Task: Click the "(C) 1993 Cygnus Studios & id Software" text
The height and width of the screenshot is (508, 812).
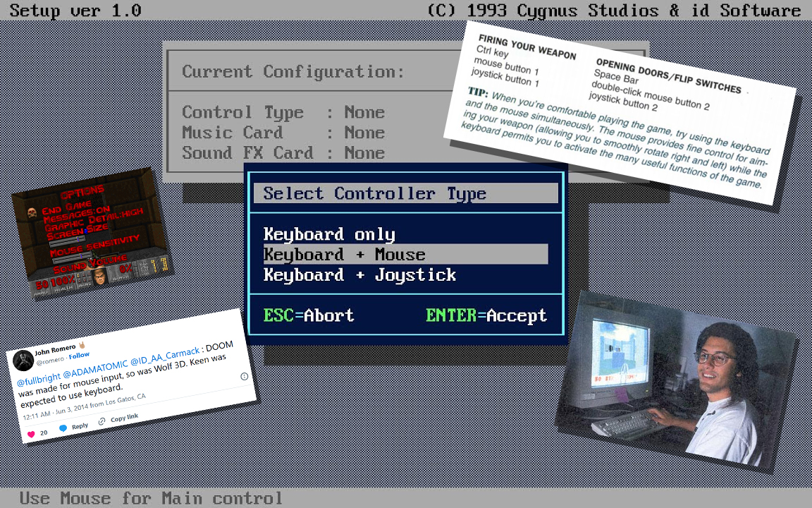Action: pyautogui.click(x=614, y=11)
